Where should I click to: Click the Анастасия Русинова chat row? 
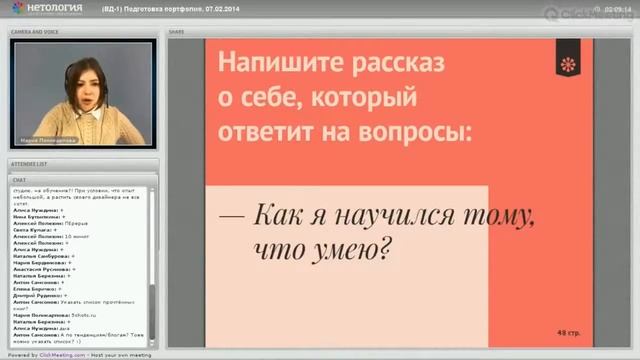tap(44, 269)
